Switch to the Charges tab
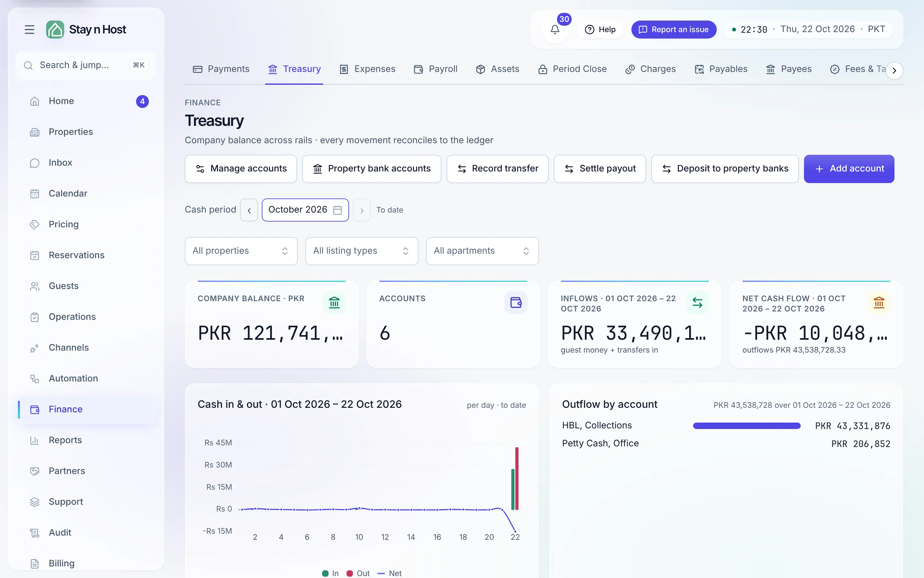The height and width of the screenshot is (578, 924). (651, 69)
